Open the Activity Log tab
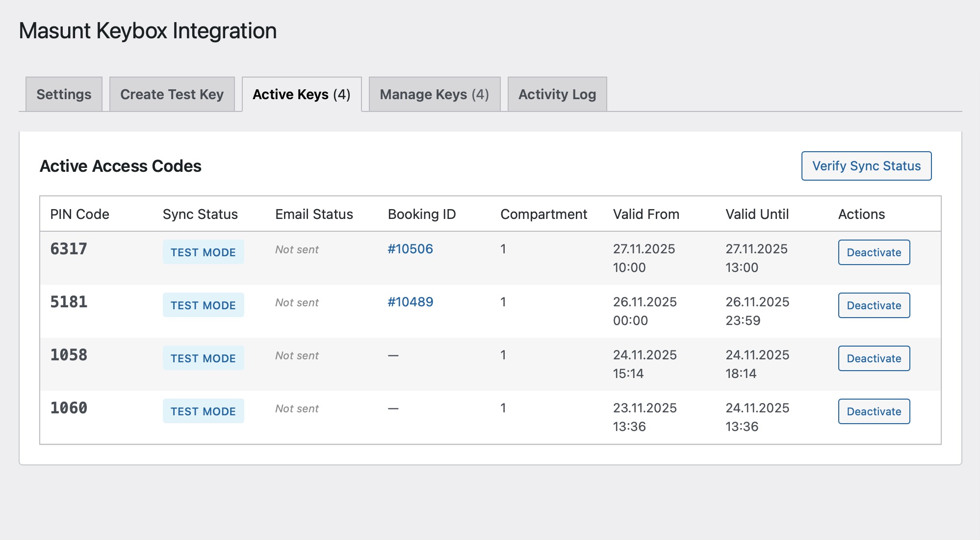Viewport: 980px width, 540px height. [557, 94]
